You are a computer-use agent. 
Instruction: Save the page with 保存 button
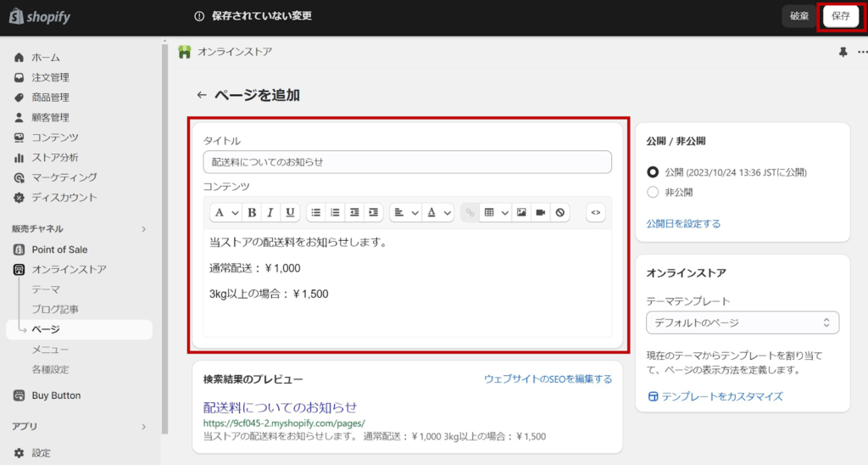click(840, 16)
